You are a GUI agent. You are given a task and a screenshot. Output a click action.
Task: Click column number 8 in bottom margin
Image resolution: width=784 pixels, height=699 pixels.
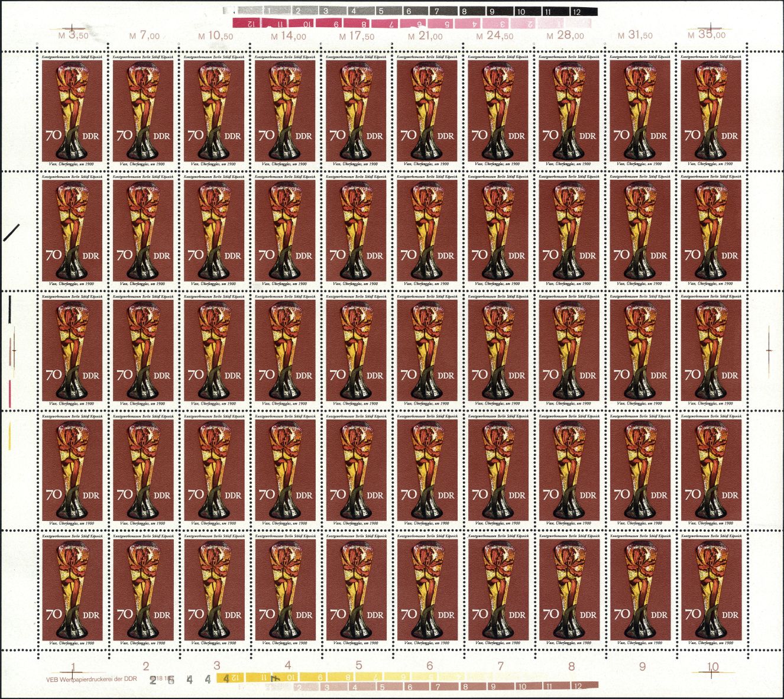click(x=572, y=666)
